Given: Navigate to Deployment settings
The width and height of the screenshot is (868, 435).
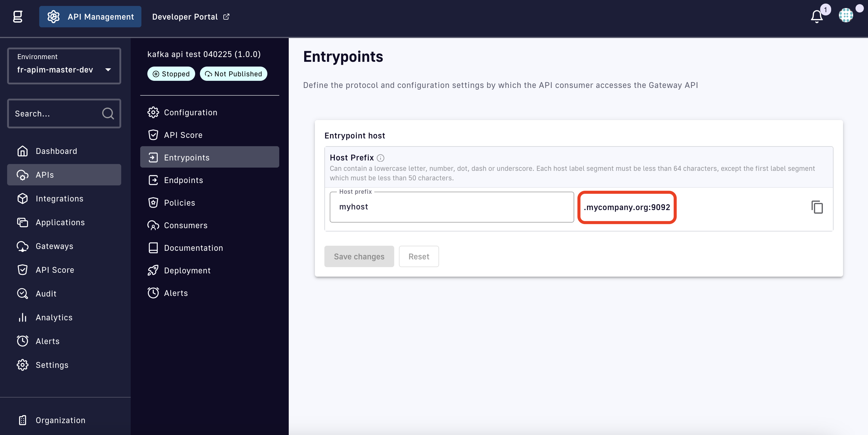Looking at the screenshot, I should [187, 271].
